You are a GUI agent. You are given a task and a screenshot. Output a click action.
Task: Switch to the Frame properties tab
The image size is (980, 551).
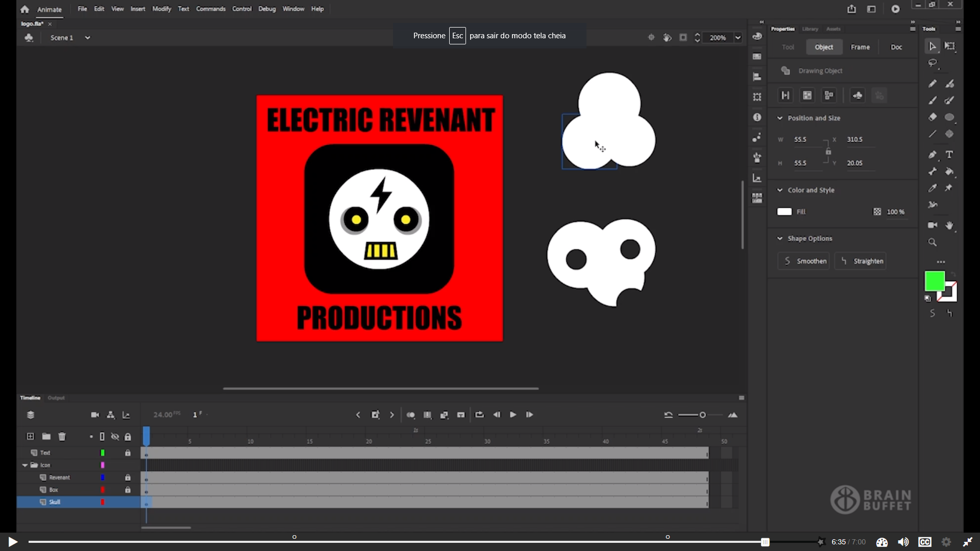click(860, 47)
